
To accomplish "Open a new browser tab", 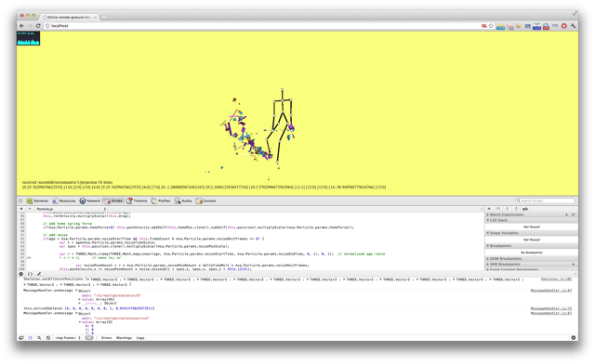I will pos(103,18).
